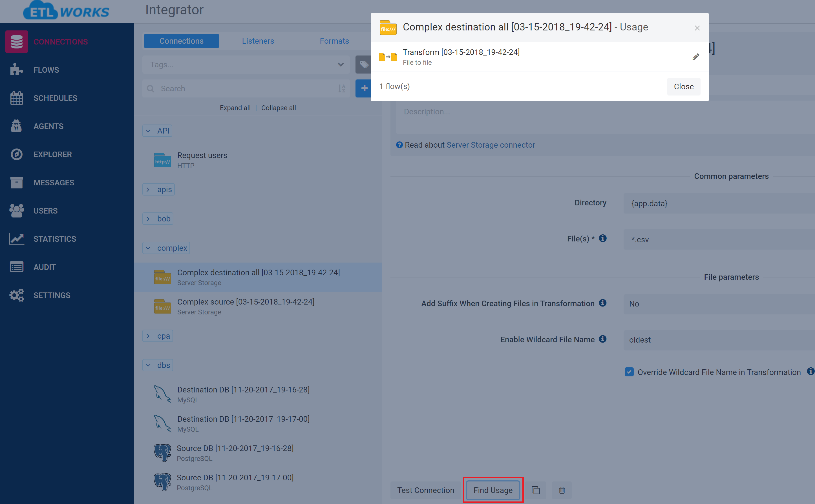The height and width of the screenshot is (504, 815).
Task: Select Complex source connection
Action: pos(258,306)
